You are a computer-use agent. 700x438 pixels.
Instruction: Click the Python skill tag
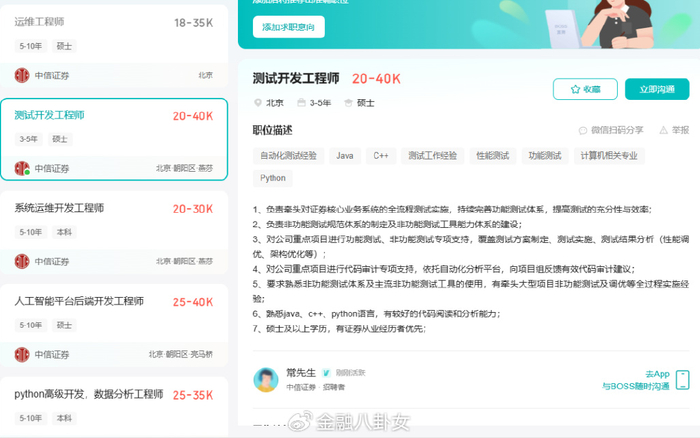point(273,178)
